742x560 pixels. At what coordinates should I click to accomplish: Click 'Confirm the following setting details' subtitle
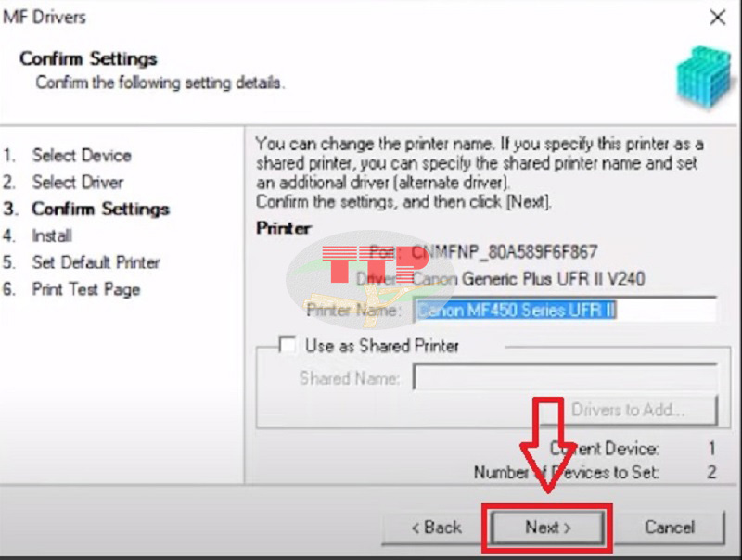pyautogui.click(x=160, y=83)
